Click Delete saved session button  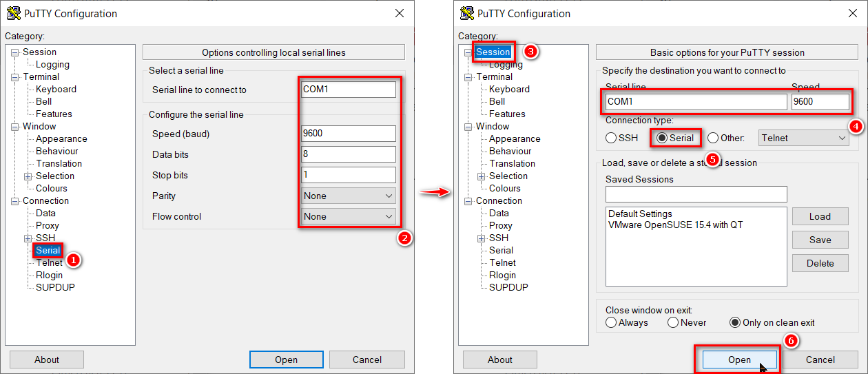click(x=820, y=263)
